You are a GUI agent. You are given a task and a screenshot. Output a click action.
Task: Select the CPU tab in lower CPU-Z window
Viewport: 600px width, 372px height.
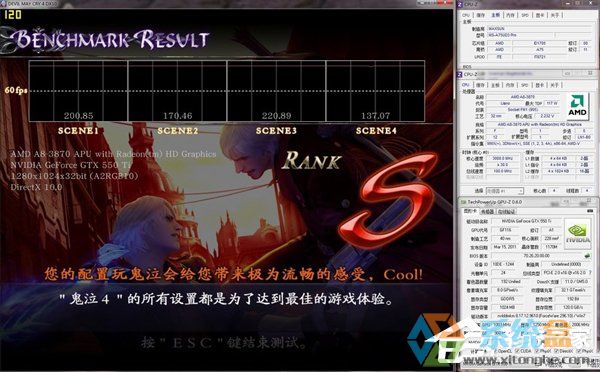466,85
